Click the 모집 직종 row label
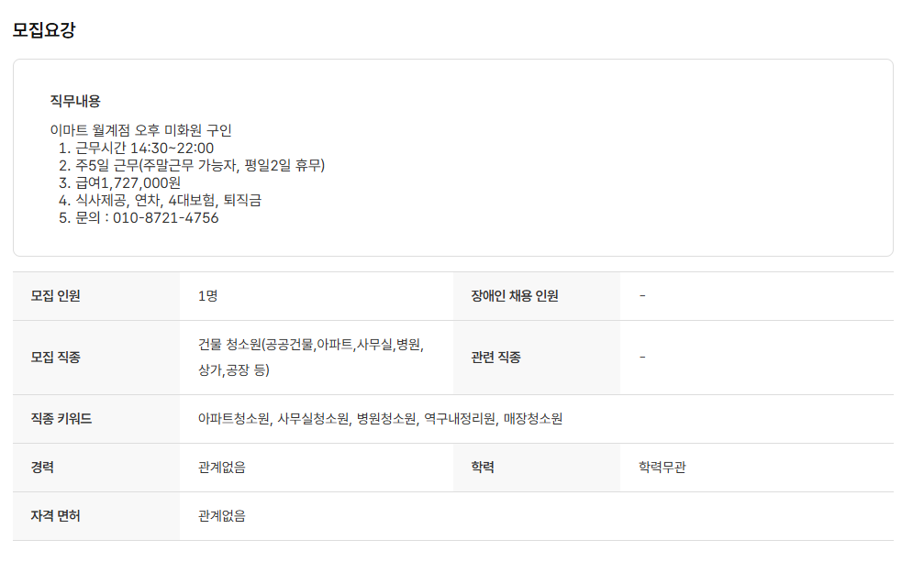Viewport: 924px width, 562px height. click(x=56, y=358)
